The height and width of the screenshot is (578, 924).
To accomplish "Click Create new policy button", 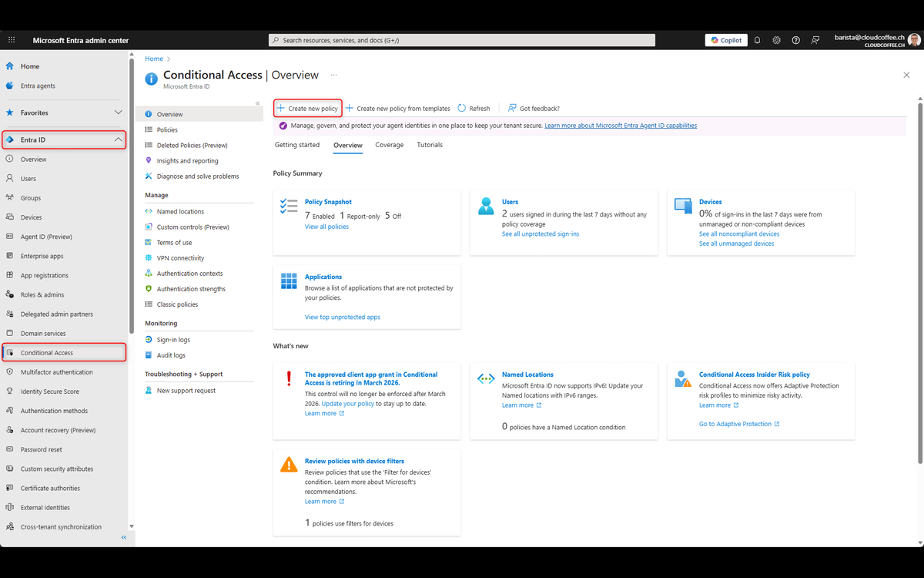I will [x=307, y=109].
